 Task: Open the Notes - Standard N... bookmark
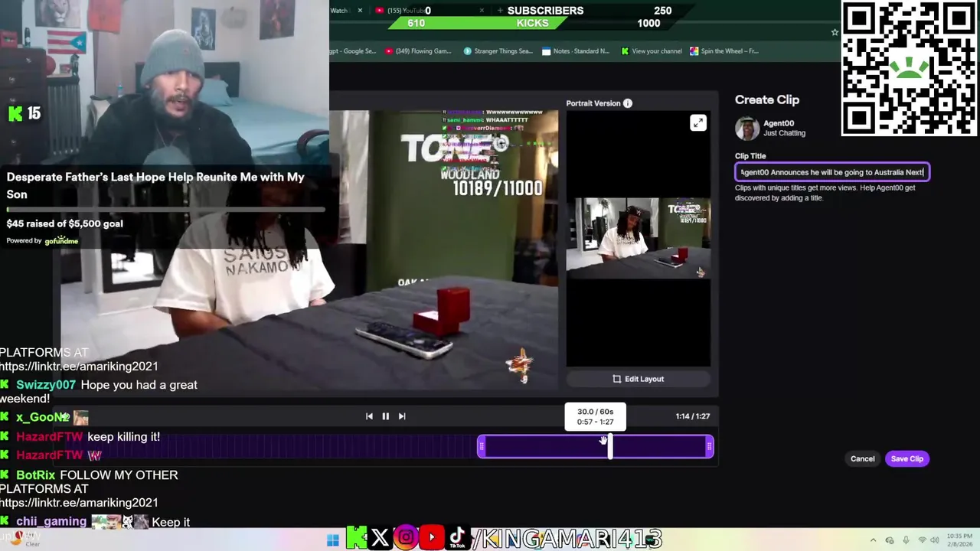[576, 51]
